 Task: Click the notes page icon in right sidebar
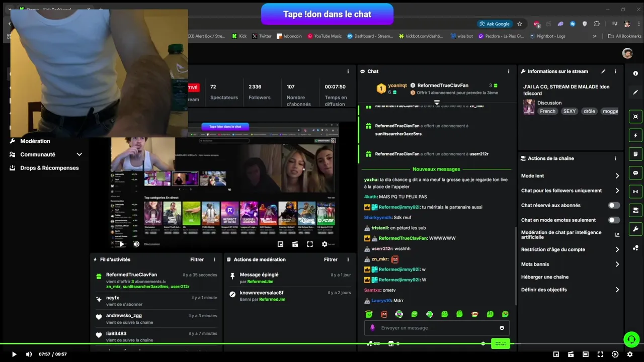pyautogui.click(x=635, y=154)
